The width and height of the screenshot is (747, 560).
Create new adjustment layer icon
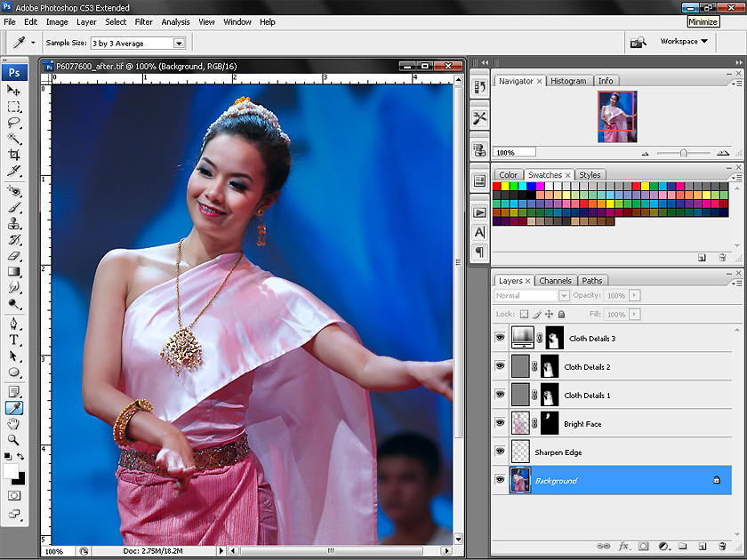click(x=663, y=546)
